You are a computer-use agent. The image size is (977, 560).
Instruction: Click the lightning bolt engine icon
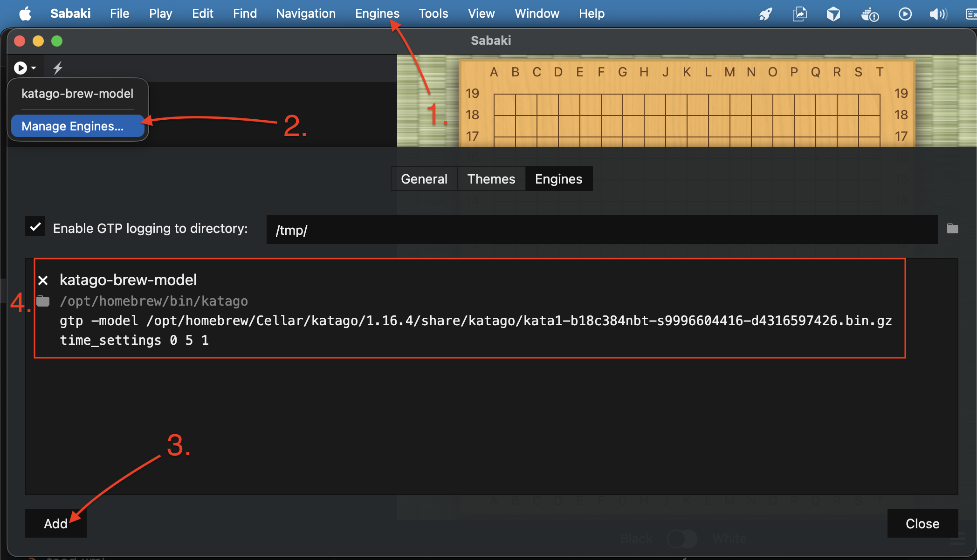tap(58, 68)
